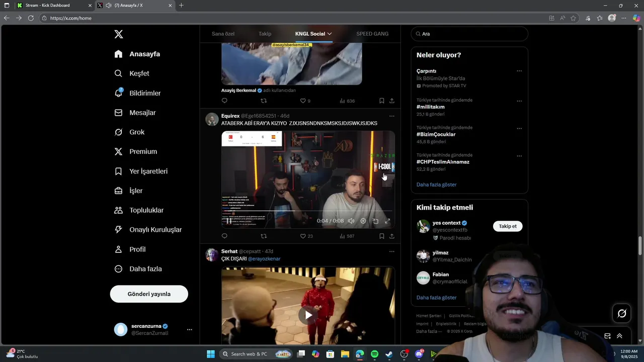Open #CHPTeslimAlınamaz trend
The width and height of the screenshot is (644, 362).
pyautogui.click(x=443, y=162)
